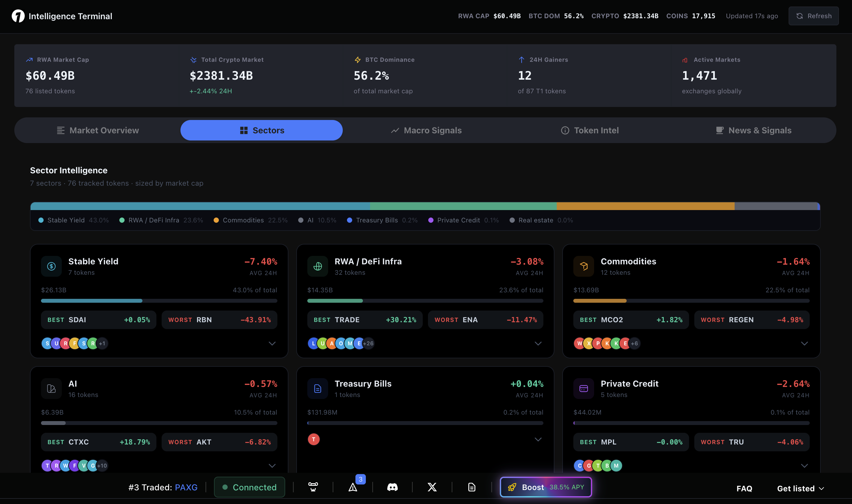This screenshot has width=852, height=504.
Task: Show the +26 more tokens in RWA / DeFi Infra
Action: pos(368,343)
